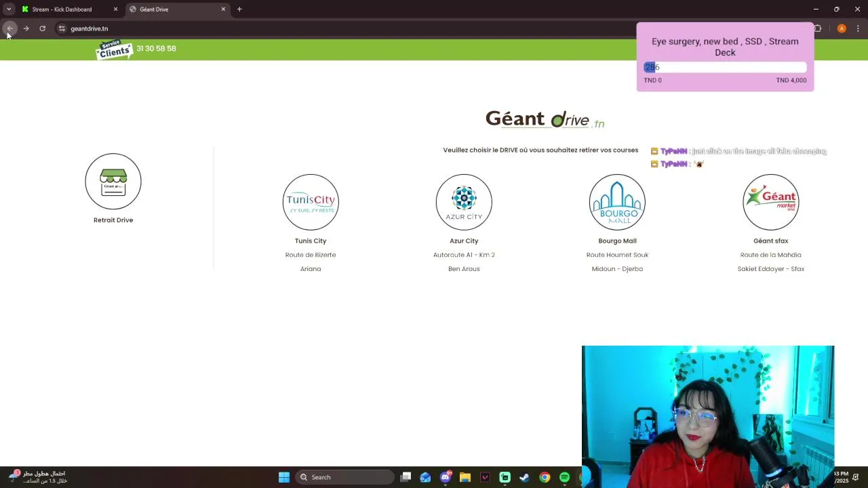Open site information icon in address bar
This screenshot has height=488, width=868.
[62, 28]
